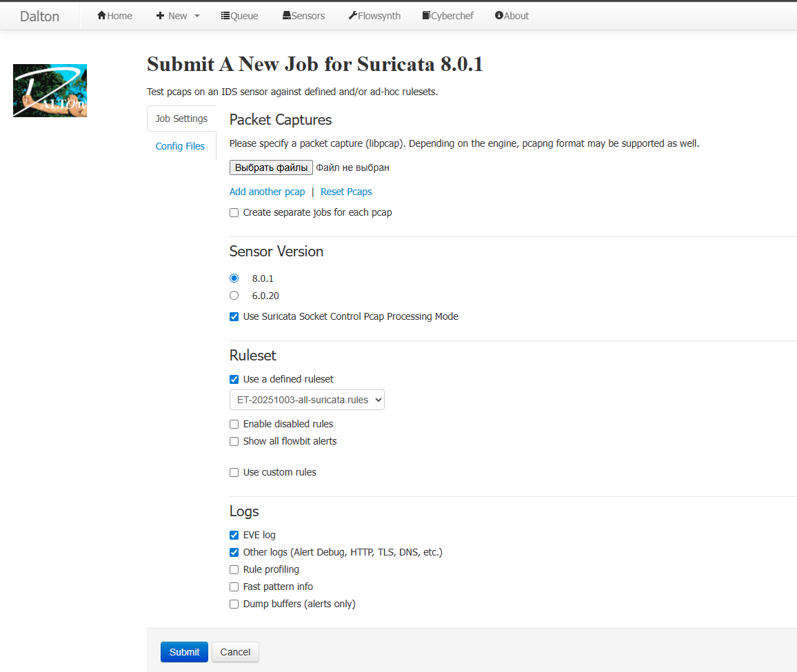Image resolution: width=797 pixels, height=672 pixels.
Task: Click the Cyberchef book icon
Action: coord(427,16)
